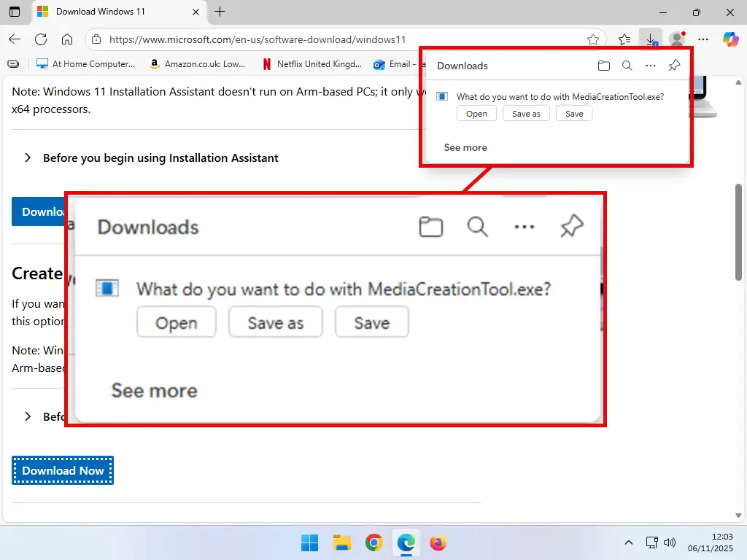Click the browser profile avatar
Viewport: 747px width, 560px height.
point(676,39)
